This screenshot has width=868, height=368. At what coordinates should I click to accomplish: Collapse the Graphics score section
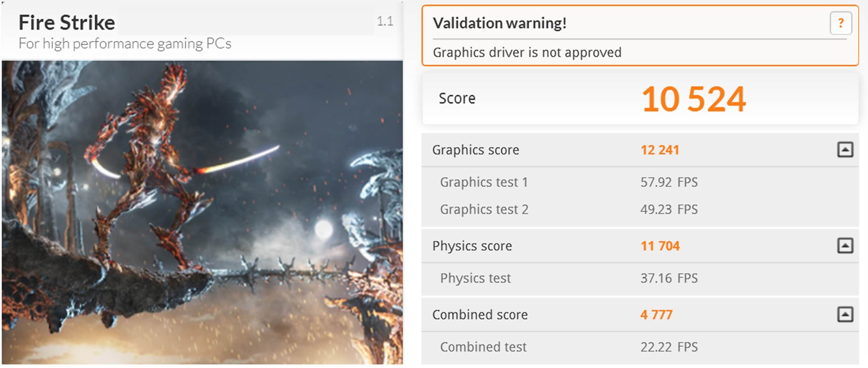pos(845,150)
